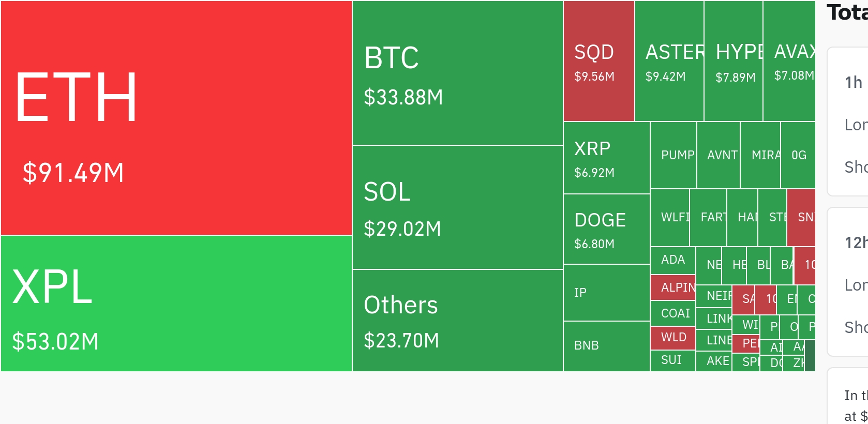Click the red WLD tile
The height and width of the screenshot is (424, 868).
click(x=672, y=338)
